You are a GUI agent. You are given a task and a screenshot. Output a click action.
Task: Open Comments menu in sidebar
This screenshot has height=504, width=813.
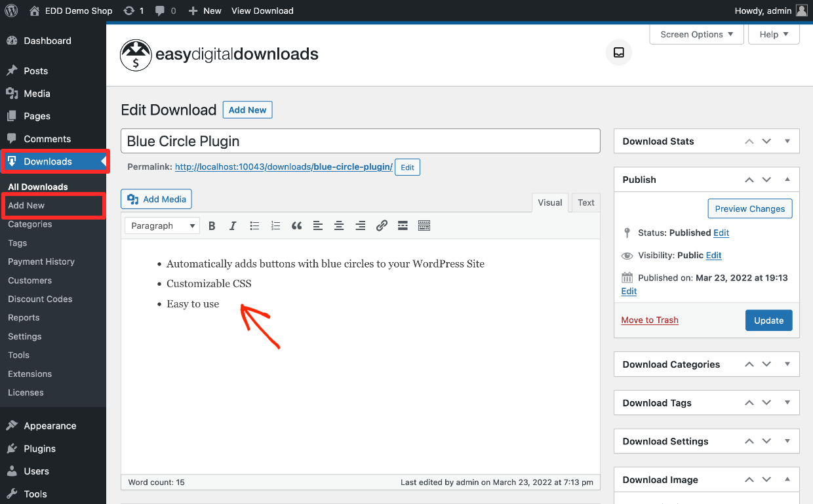point(53,139)
